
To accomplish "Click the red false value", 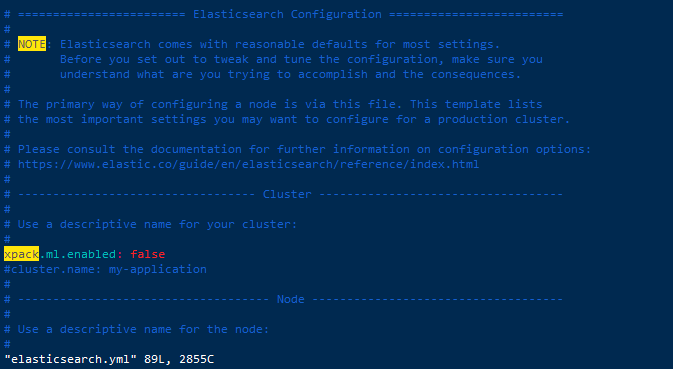I will [x=148, y=254].
